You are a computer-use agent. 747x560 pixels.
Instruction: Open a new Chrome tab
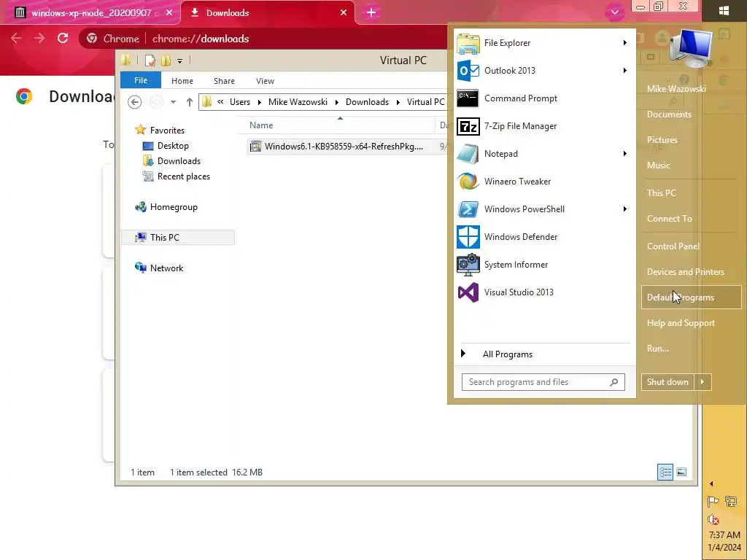click(371, 13)
